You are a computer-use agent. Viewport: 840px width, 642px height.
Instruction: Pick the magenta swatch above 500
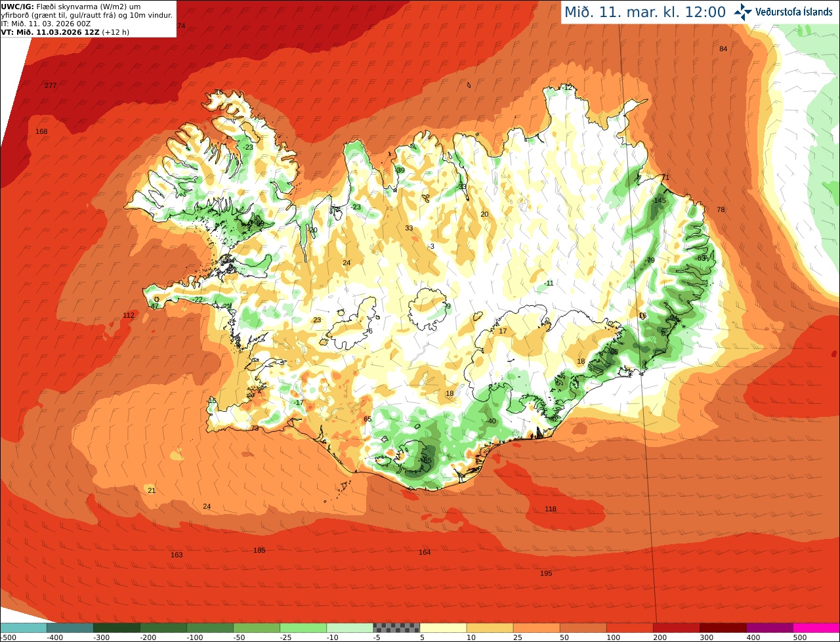click(x=816, y=628)
